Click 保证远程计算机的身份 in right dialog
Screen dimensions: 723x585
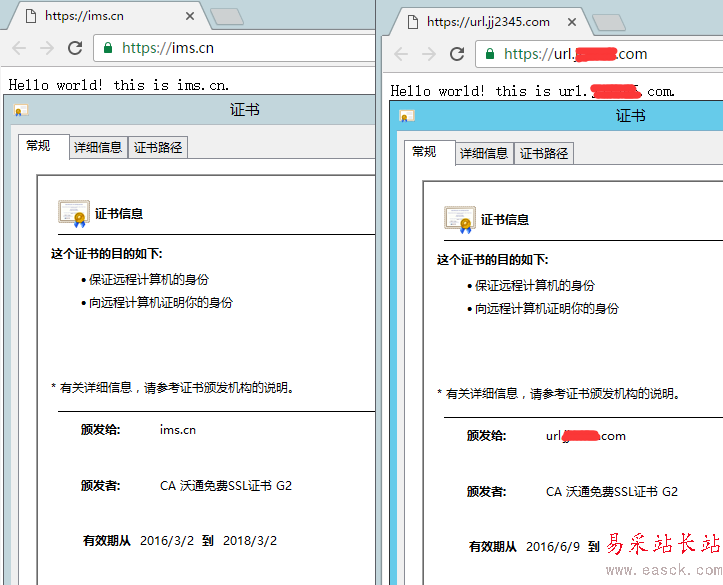(x=535, y=285)
